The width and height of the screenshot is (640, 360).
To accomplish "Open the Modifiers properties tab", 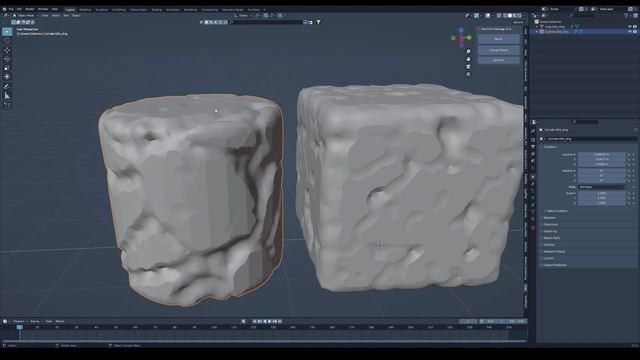I will click(x=533, y=184).
